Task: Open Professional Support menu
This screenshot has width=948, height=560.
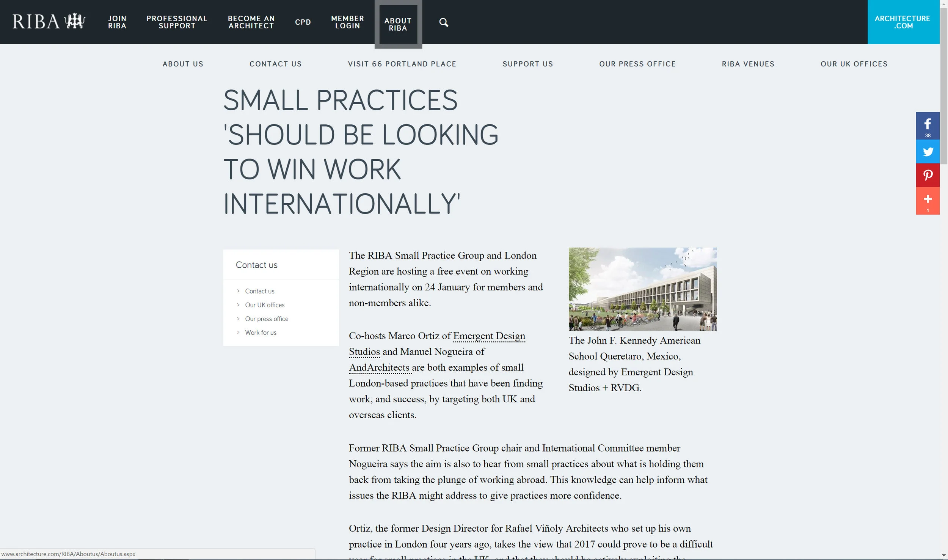Action: 177,22
